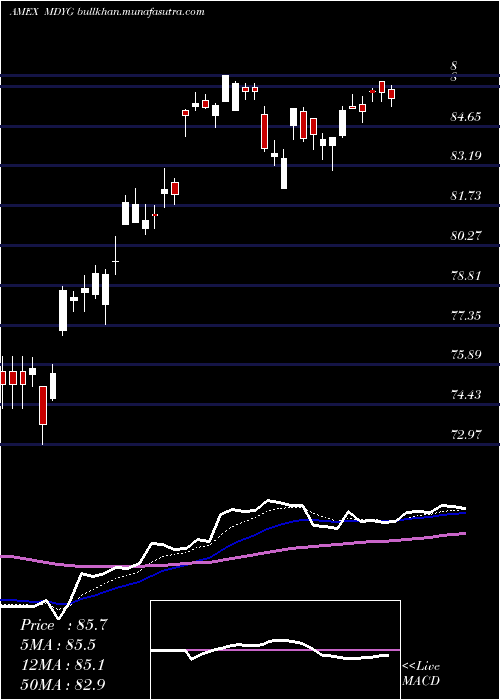Click the 78.81 price axis label
Viewport: 500px width, 700px height.
[466, 275]
